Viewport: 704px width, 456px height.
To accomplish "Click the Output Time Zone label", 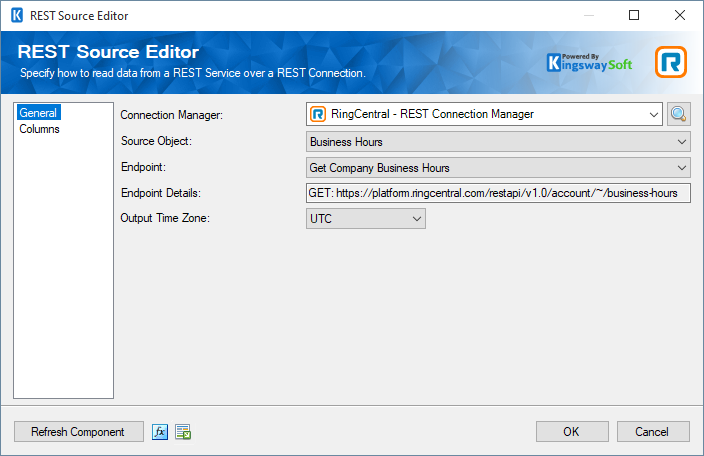I will pyautogui.click(x=165, y=218).
